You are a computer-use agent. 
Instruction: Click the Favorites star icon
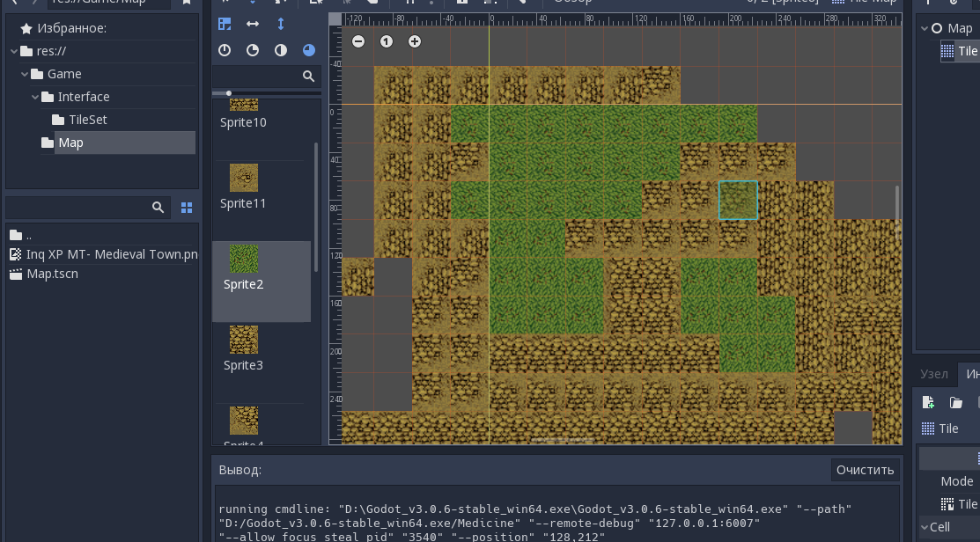pyautogui.click(x=26, y=29)
